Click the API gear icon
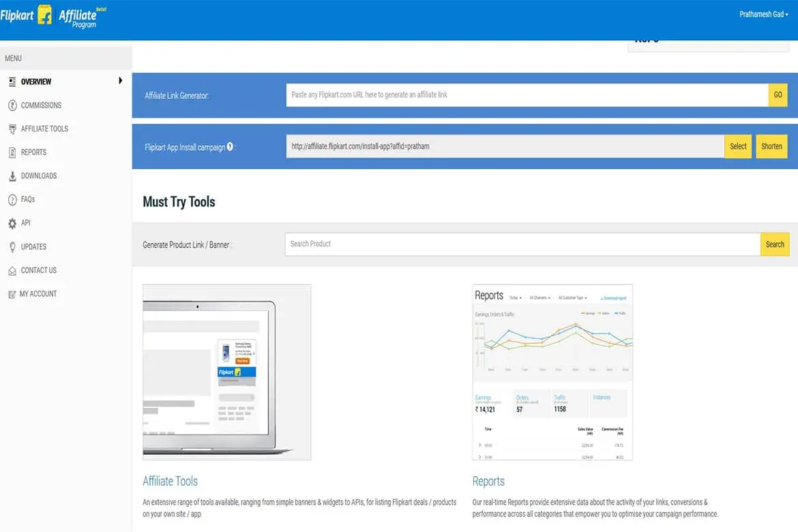Viewport: 798px width, 532px height. click(14, 222)
